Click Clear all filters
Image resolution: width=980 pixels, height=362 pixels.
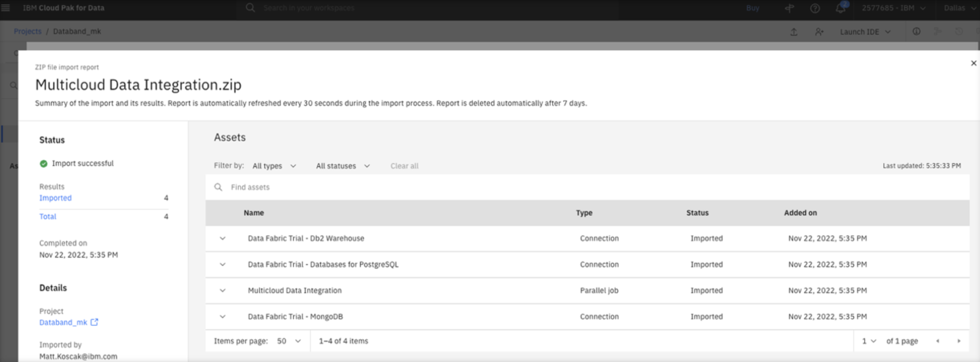404,166
